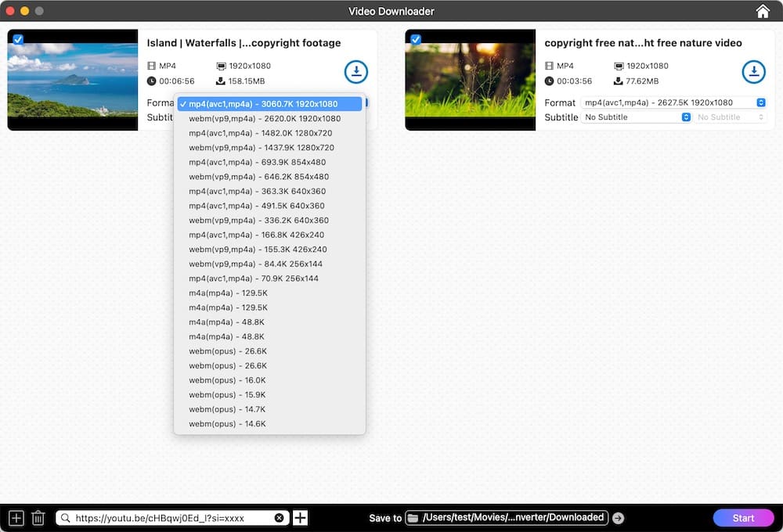The image size is (783, 532).
Task: Click the Home icon in title bar
Action: 763,11
